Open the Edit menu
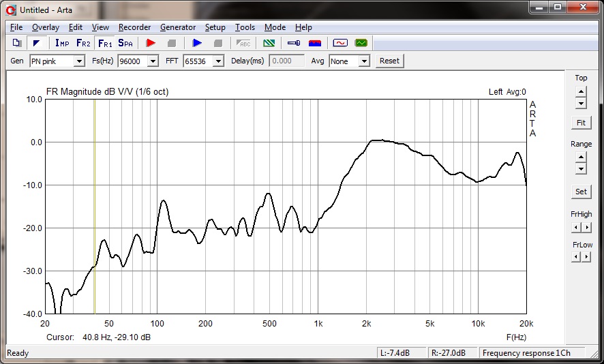The width and height of the screenshot is (604, 364). pos(76,27)
